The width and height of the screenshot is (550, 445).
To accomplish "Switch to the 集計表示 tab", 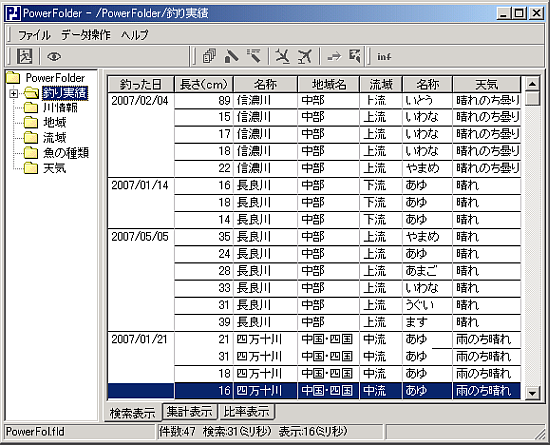I will (189, 411).
